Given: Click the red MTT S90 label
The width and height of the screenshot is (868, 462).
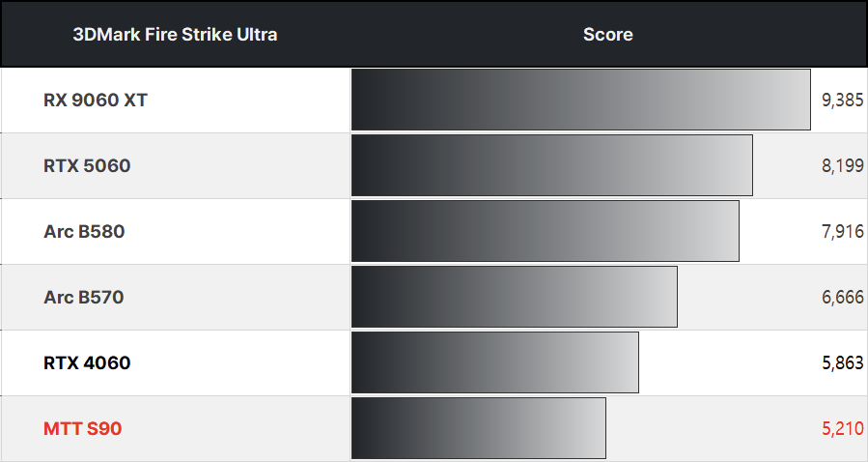Looking at the screenshot, I should click(83, 428).
